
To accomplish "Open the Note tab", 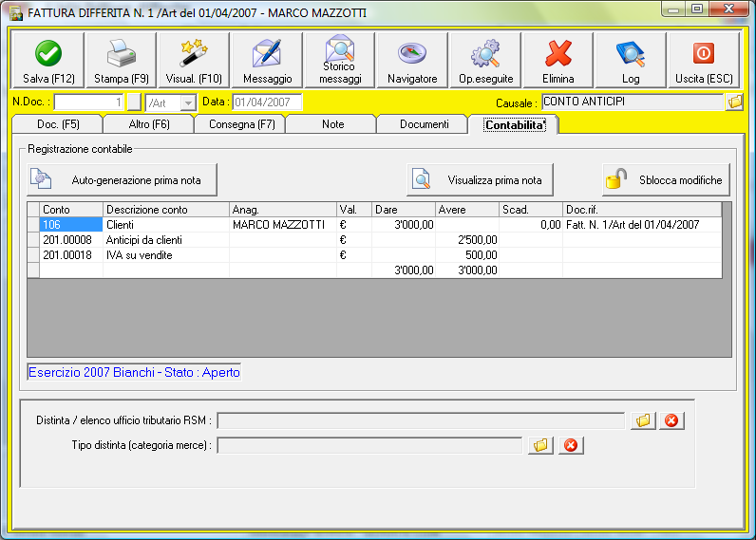I will pyautogui.click(x=332, y=124).
